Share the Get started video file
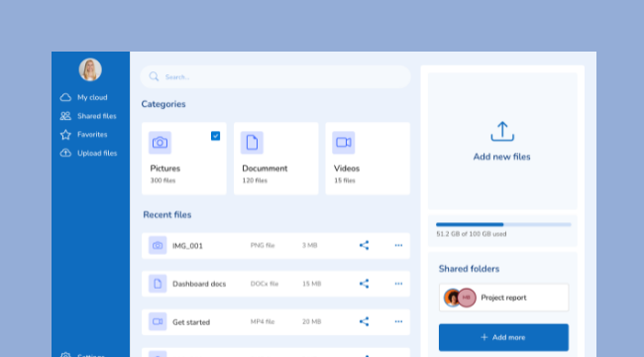 click(365, 321)
